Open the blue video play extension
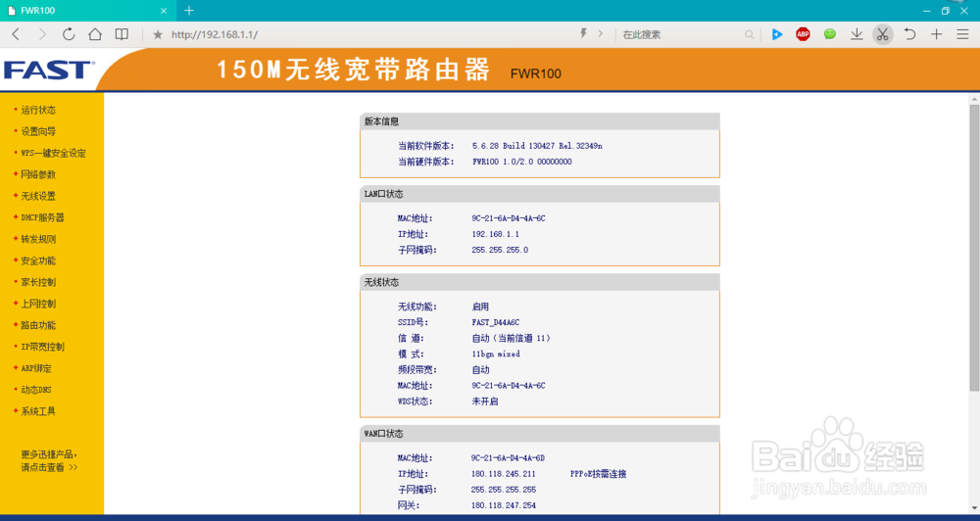The image size is (980, 521). 777,34
